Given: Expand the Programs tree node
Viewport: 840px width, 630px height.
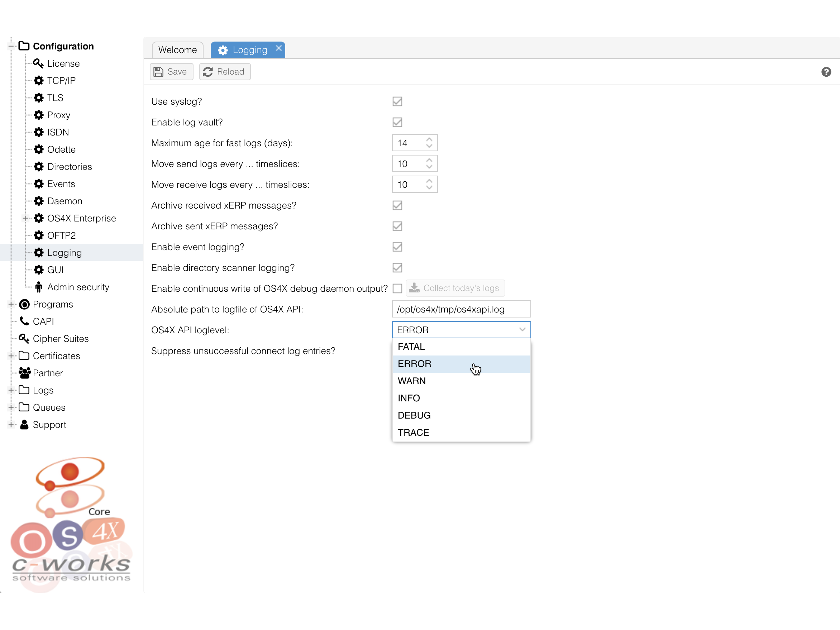Looking at the screenshot, I should tap(11, 304).
